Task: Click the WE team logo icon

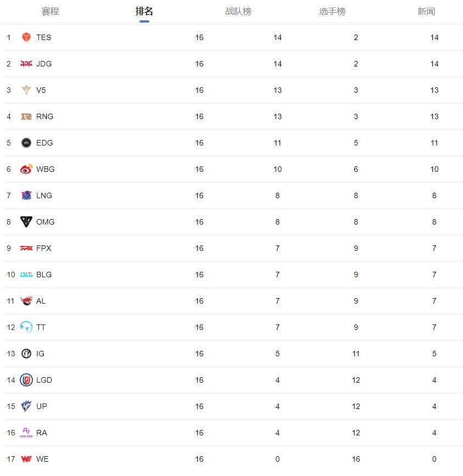Action: pos(26,458)
